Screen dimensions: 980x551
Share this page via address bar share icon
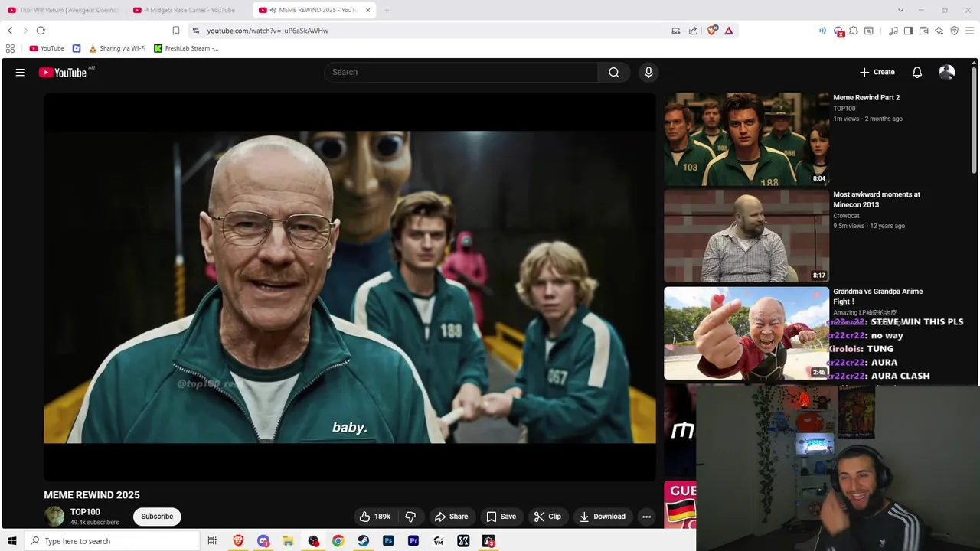693,31
